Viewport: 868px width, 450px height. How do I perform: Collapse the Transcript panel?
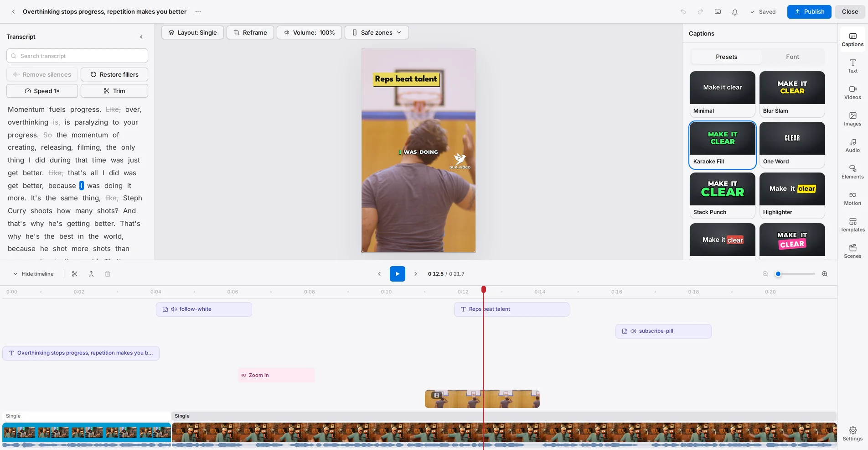tap(141, 37)
